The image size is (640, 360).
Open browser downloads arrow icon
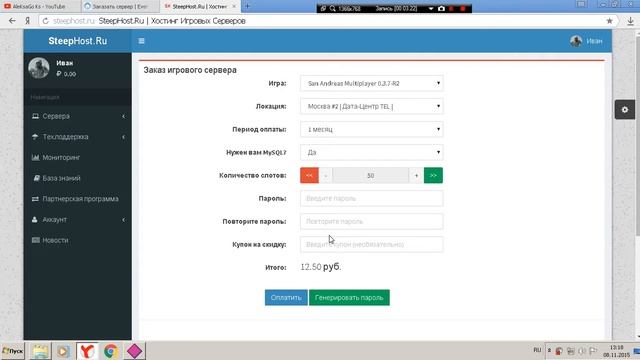631,21
